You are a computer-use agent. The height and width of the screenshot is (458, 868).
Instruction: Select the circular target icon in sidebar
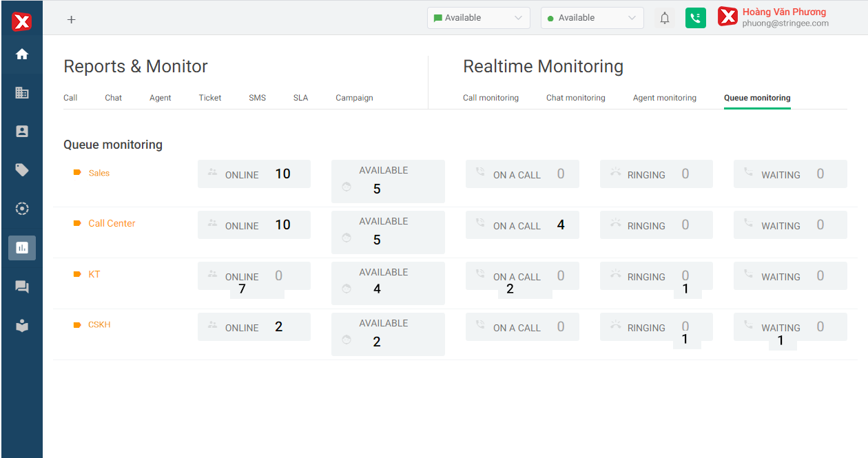22,208
